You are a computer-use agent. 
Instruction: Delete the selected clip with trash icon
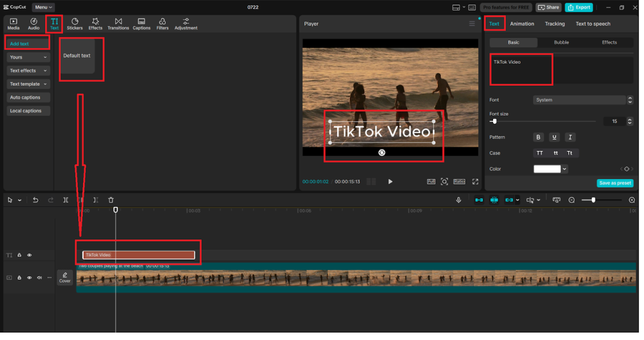[111, 200]
